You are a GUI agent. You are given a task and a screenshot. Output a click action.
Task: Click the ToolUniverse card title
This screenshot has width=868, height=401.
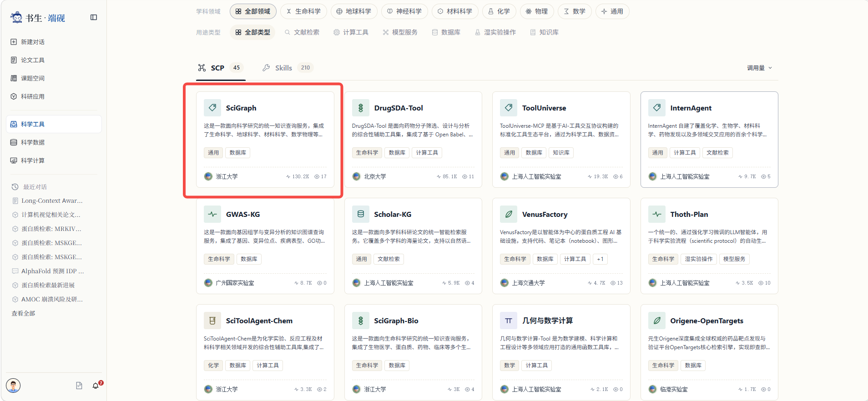pos(544,108)
